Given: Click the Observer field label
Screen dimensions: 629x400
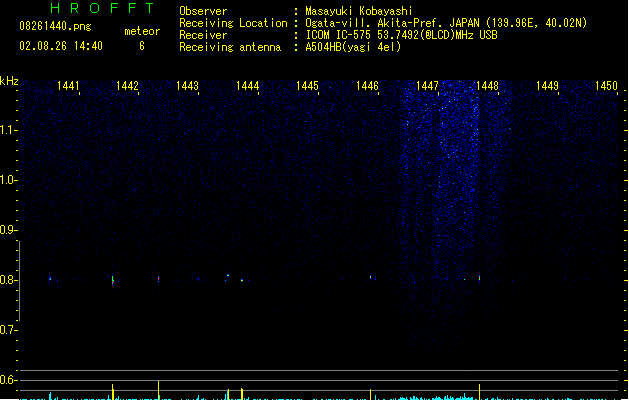Looking at the screenshot, I should tap(203, 11).
